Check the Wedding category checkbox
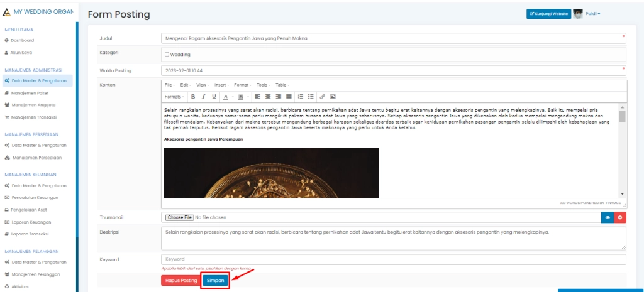The image size is (644, 292). coord(167,55)
